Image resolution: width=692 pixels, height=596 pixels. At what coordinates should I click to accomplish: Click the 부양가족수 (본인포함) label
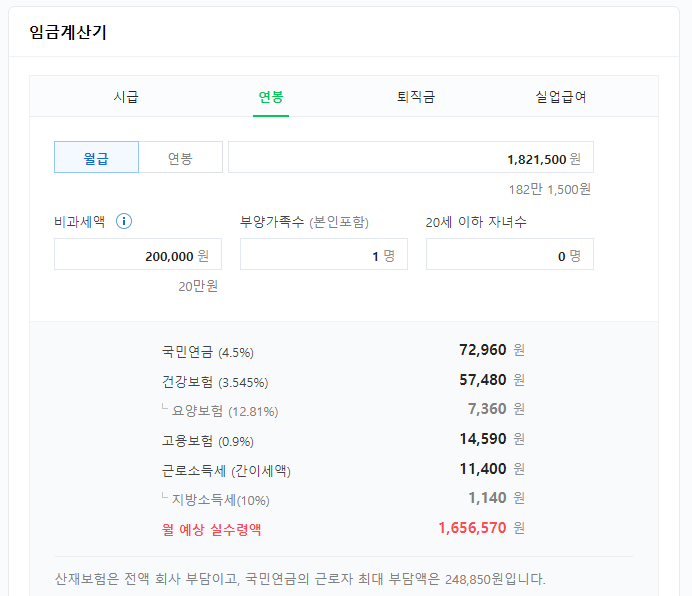[304, 221]
